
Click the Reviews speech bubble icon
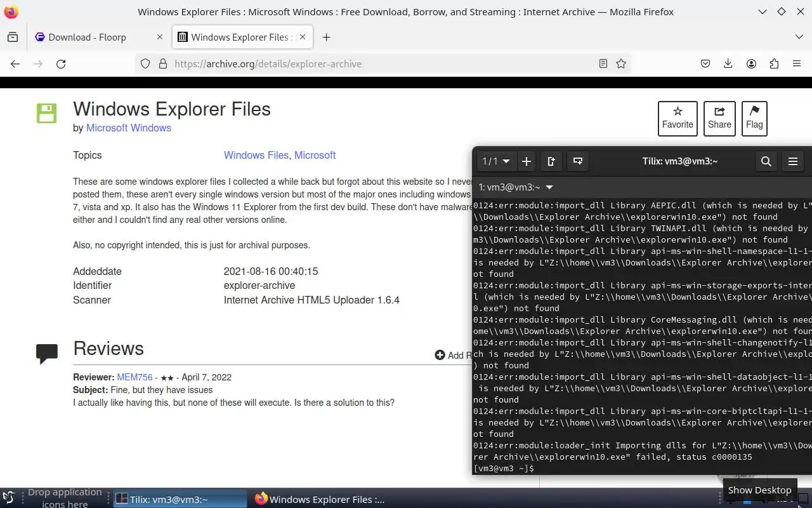47,353
